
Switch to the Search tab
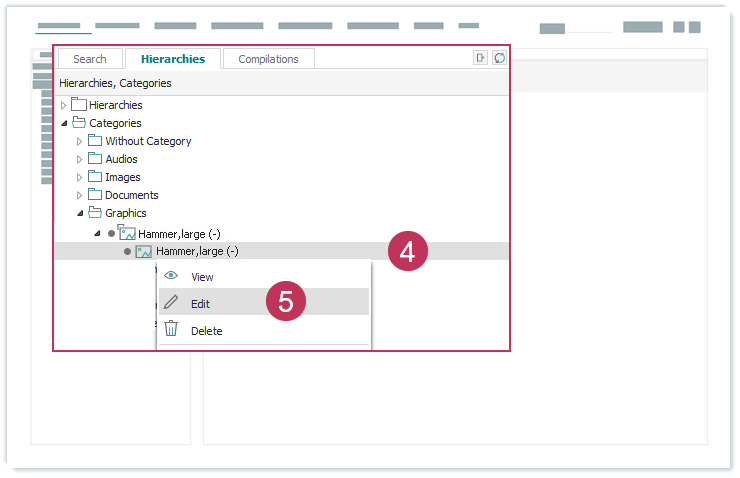[89, 59]
